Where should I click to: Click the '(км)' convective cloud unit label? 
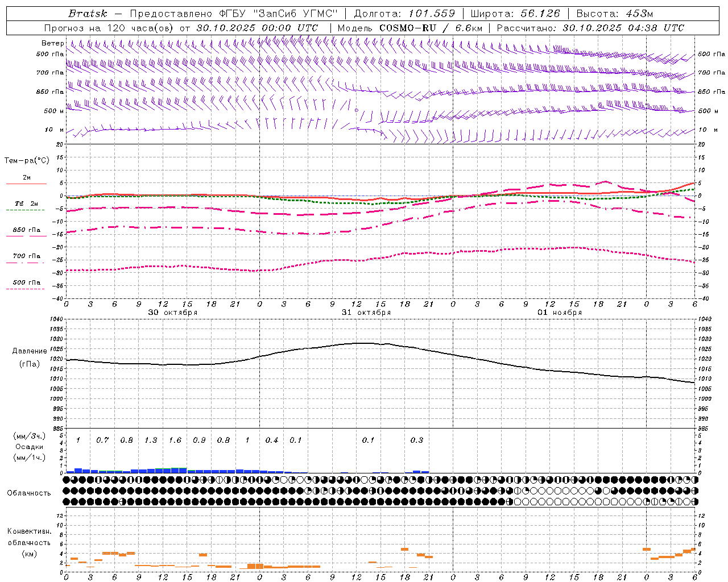[x=30, y=554]
